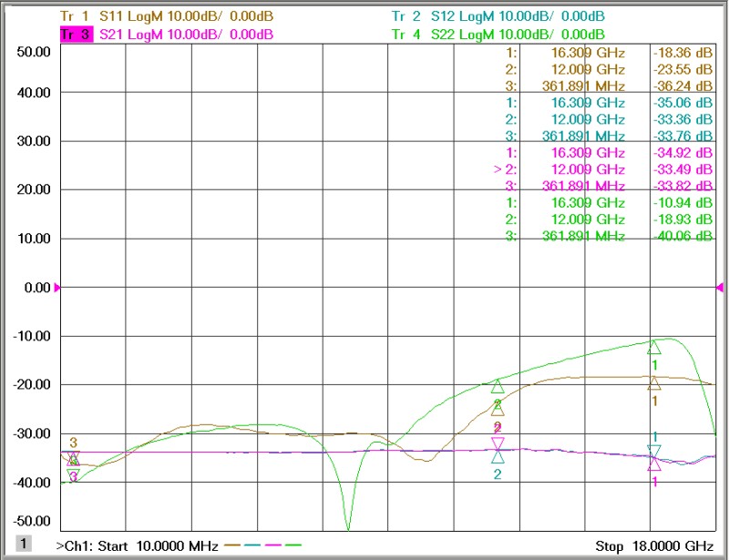Select green S22 marker 2 triangle
Screen dimensions: 729x560
tap(498, 386)
